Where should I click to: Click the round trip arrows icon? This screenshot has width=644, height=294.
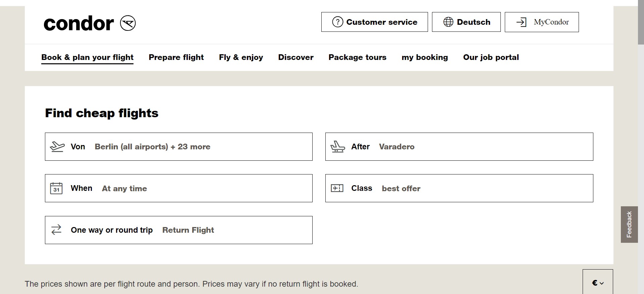[56, 230]
